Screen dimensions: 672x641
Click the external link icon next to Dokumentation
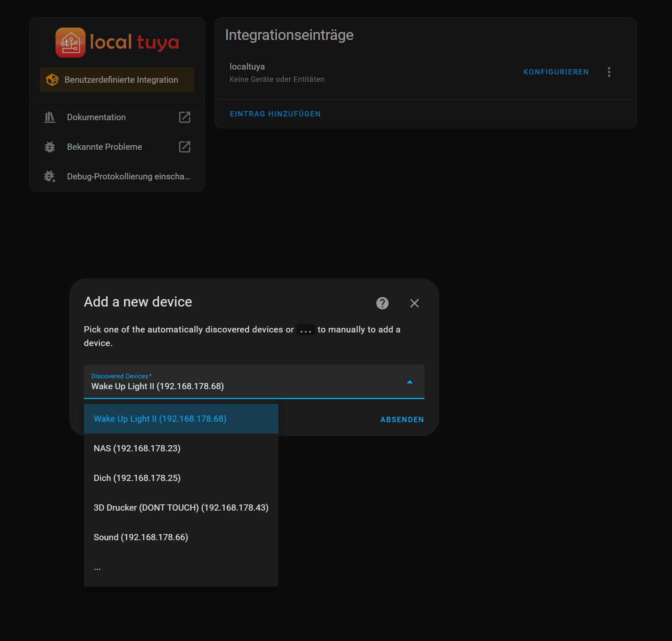184,117
